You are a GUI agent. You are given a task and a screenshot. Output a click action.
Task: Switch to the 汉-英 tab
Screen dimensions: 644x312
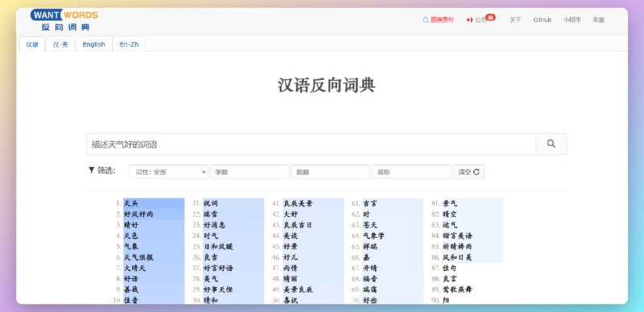(60, 44)
